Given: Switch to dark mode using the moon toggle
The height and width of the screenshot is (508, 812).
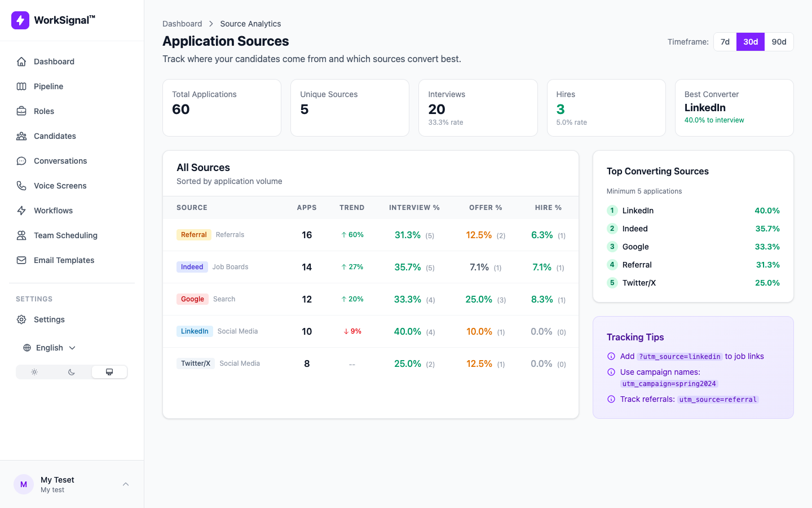Looking at the screenshot, I should (72, 372).
